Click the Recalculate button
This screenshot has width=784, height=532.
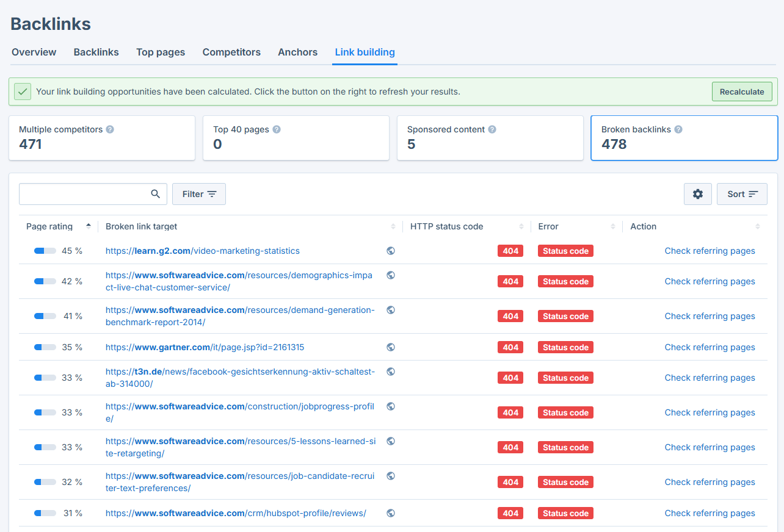(x=741, y=92)
